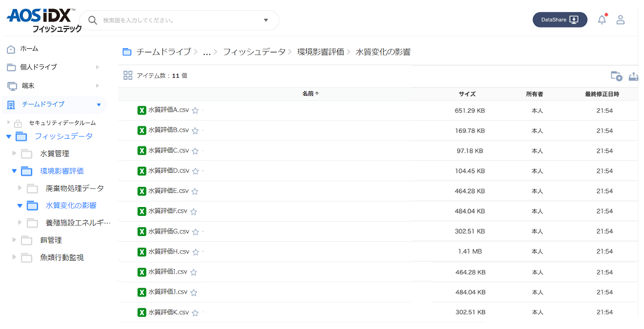The height and width of the screenshot is (329, 644).
Task: Star the file 水質評価B.csv
Action: point(195,131)
